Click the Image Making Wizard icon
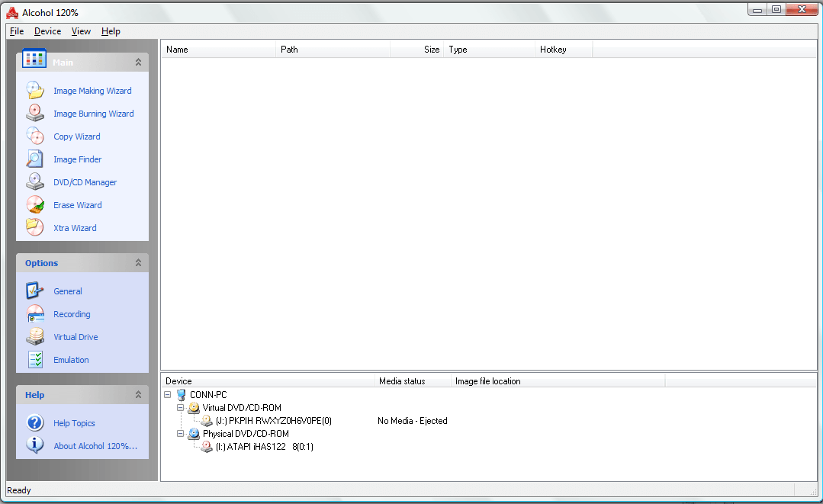823x504 pixels. (x=35, y=91)
